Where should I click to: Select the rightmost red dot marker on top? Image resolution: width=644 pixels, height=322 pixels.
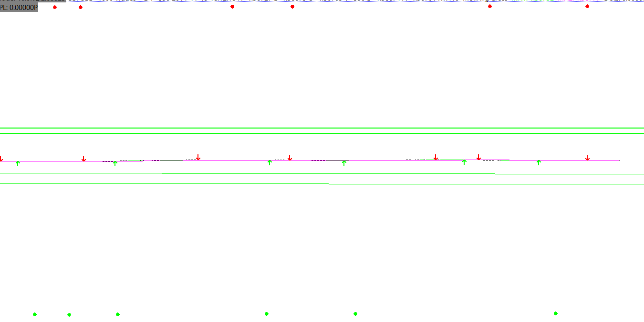(x=587, y=6)
